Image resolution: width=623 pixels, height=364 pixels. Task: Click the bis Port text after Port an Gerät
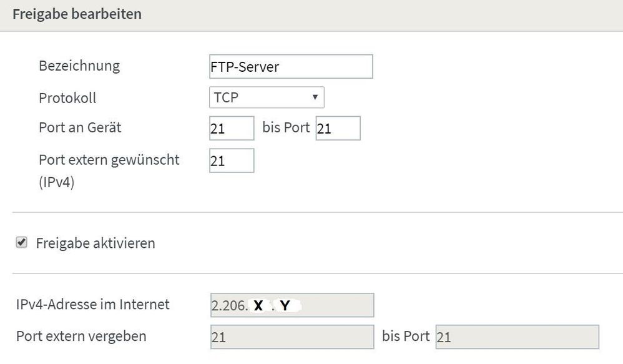point(287,127)
